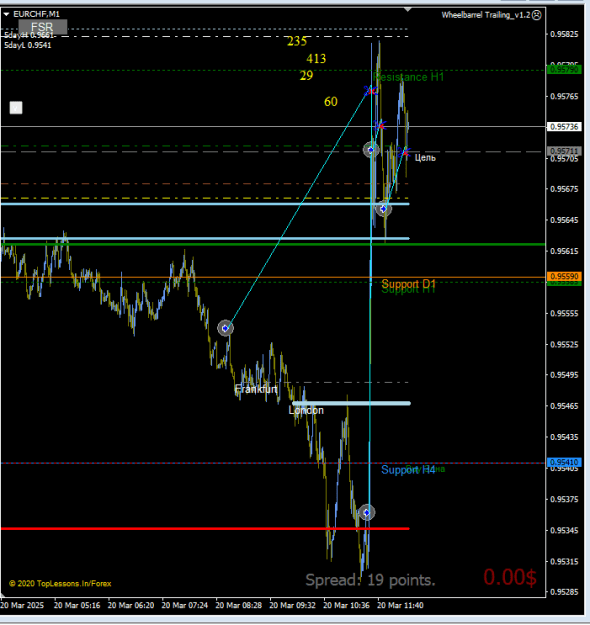
Task: Click the Resistance H1 label
Action: pyautogui.click(x=408, y=77)
